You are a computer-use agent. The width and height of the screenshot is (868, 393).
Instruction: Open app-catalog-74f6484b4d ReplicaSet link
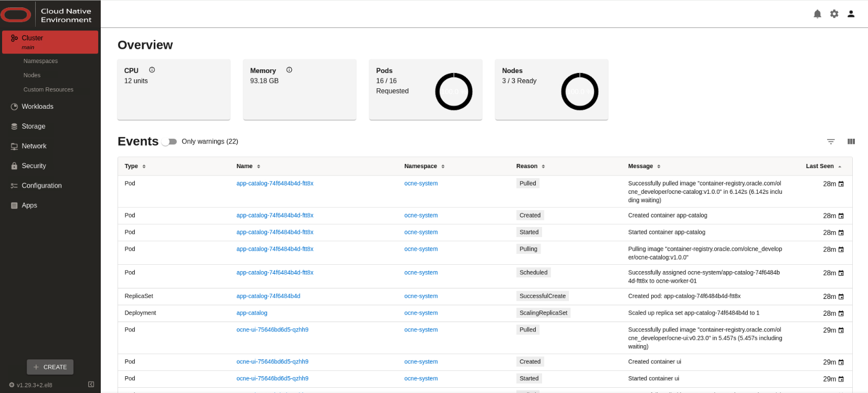click(x=268, y=296)
